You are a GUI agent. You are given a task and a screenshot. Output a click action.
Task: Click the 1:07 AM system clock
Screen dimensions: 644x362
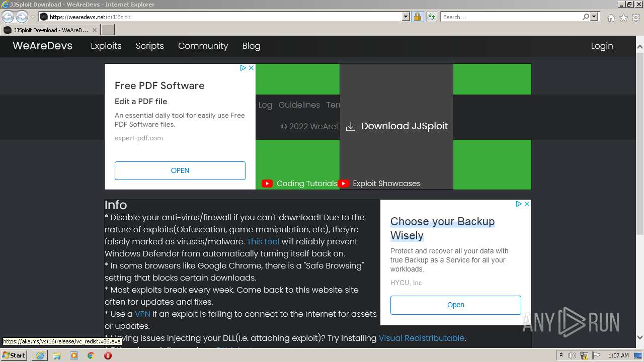(618, 355)
